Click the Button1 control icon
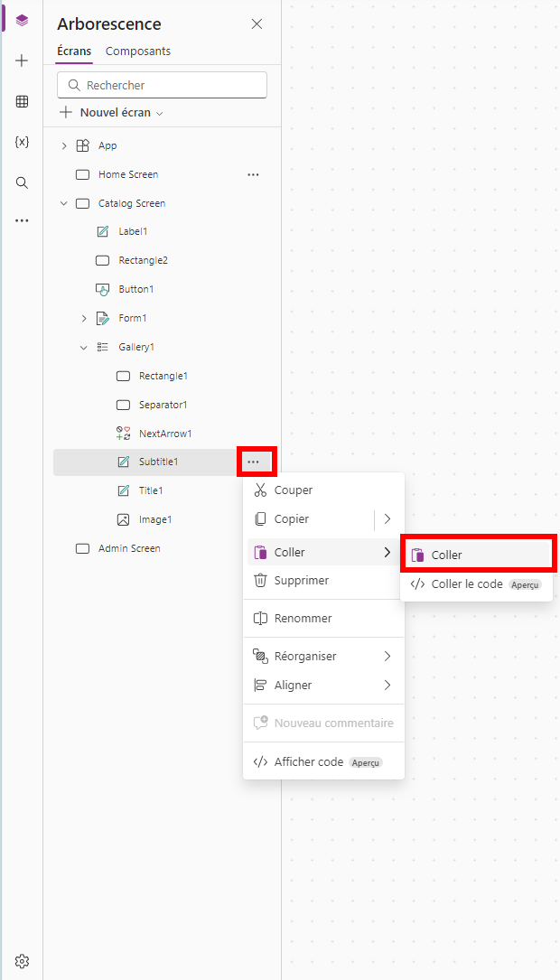Viewport: 560px width, 980px height. pos(102,289)
